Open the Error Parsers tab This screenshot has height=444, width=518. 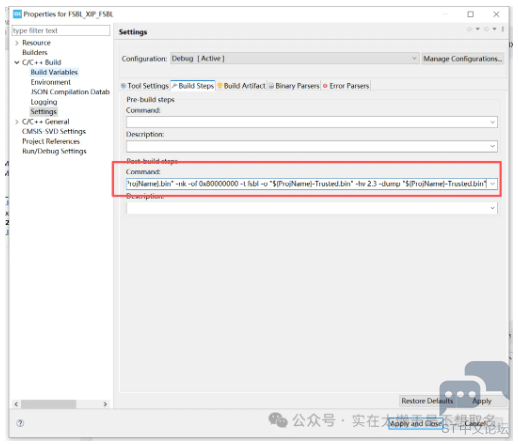tap(346, 86)
